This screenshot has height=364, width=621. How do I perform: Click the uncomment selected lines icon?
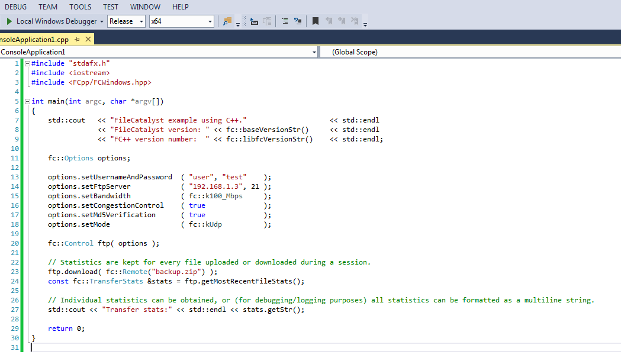[x=297, y=21]
